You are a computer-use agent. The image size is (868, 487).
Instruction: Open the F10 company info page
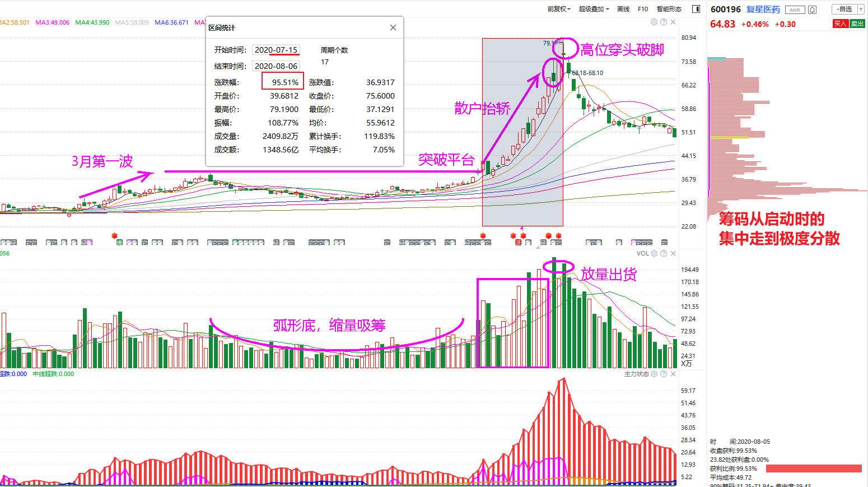click(x=643, y=9)
